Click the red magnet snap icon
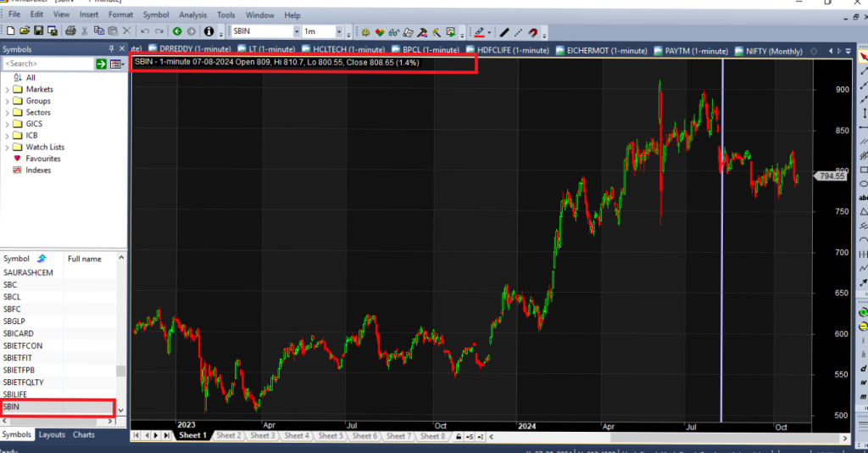 point(532,32)
